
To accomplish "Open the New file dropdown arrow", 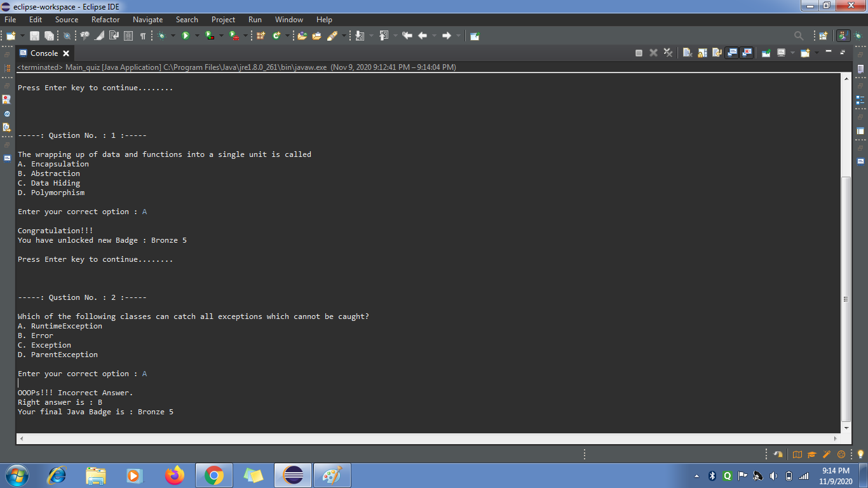I will click(22, 36).
